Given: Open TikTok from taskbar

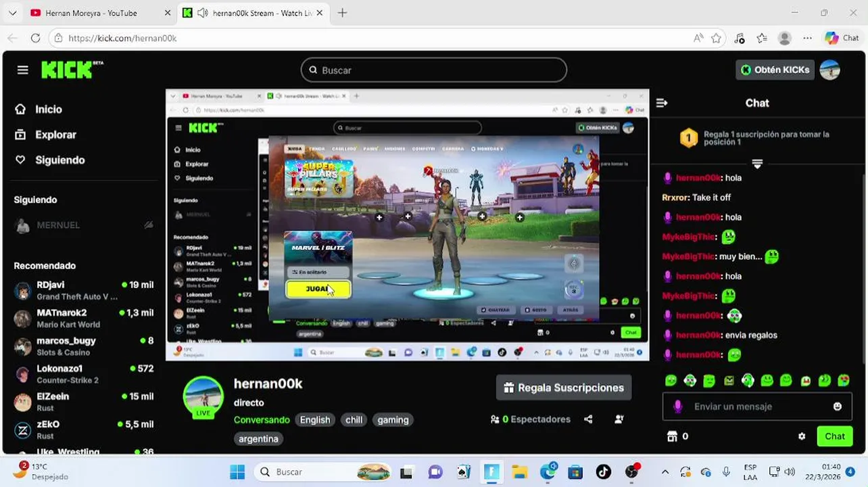Looking at the screenshot, I should [x=604, y=472].
